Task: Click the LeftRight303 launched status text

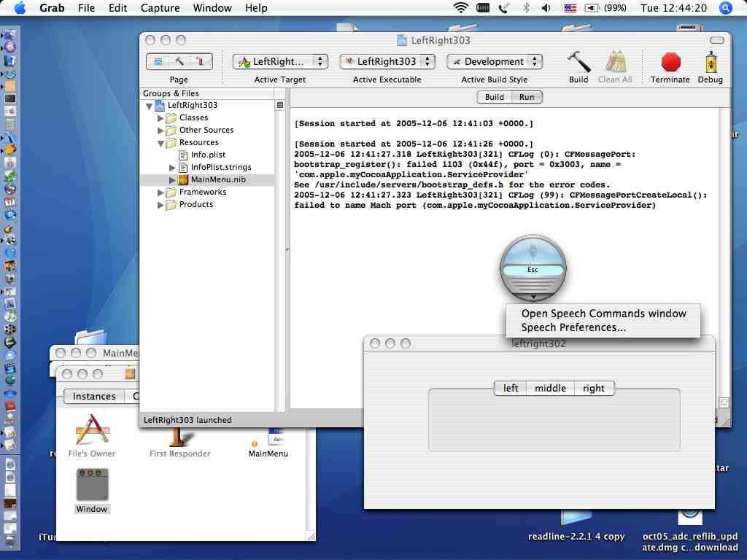Action: click(187, 420)
